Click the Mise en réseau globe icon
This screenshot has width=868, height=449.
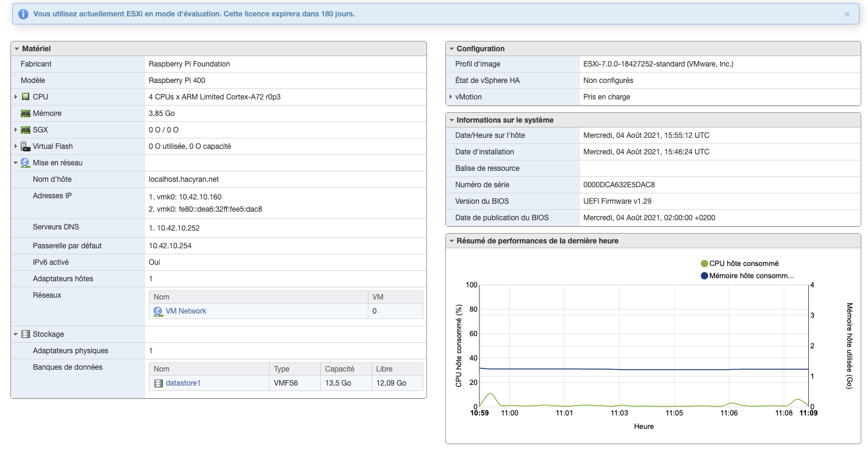pyautogui.click(x=26, y=162)
